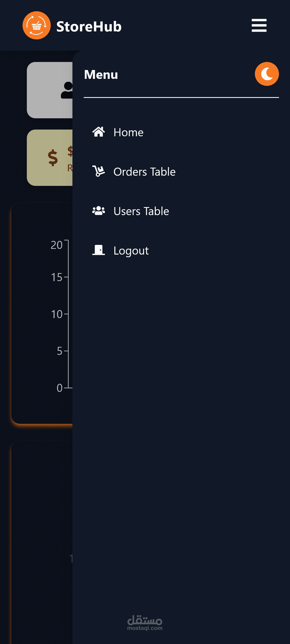290x644 pixels.
Task: Select the Users Table text entry
Action: coord(141,211)
